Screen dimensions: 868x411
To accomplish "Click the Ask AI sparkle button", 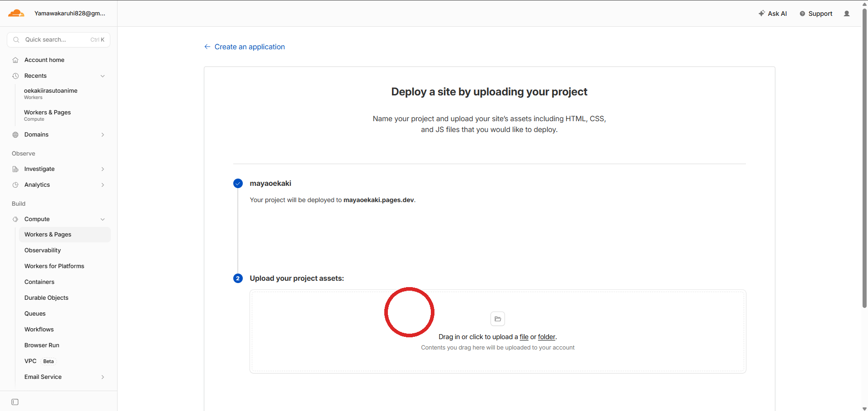I will 773,14.
